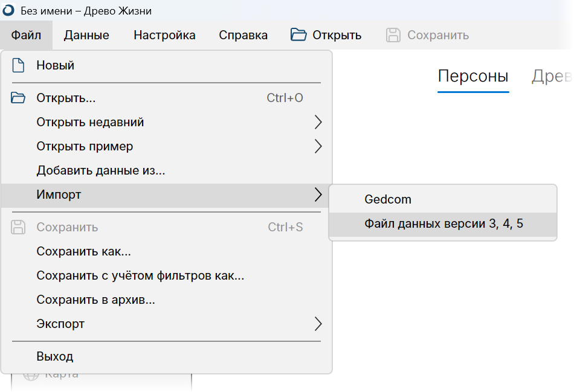This screenshot has height=392, width=574.
Task: Click the folder icon in the toolbar
Action: click(x=298, y=35)
